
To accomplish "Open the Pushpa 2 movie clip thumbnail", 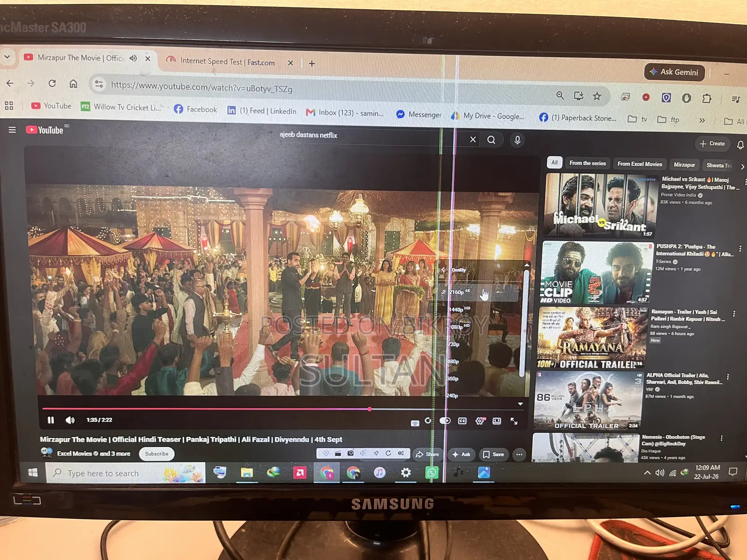I will [597, 273].
